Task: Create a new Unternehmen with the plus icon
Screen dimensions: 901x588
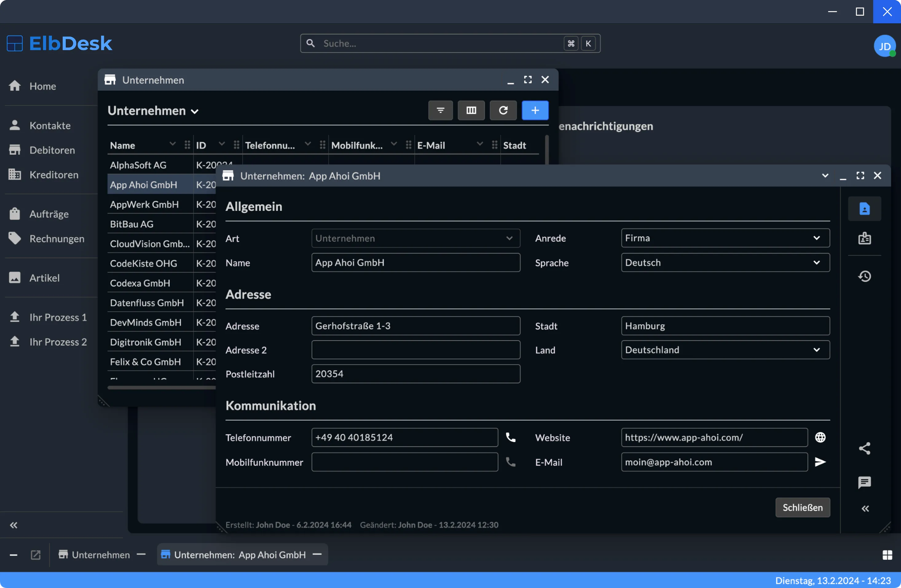Action: pyautogui.click(x=535, y=110)
